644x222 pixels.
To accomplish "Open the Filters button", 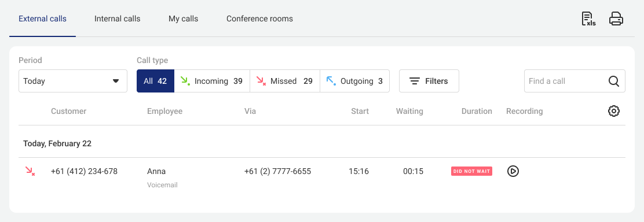I will coord(429,81).
